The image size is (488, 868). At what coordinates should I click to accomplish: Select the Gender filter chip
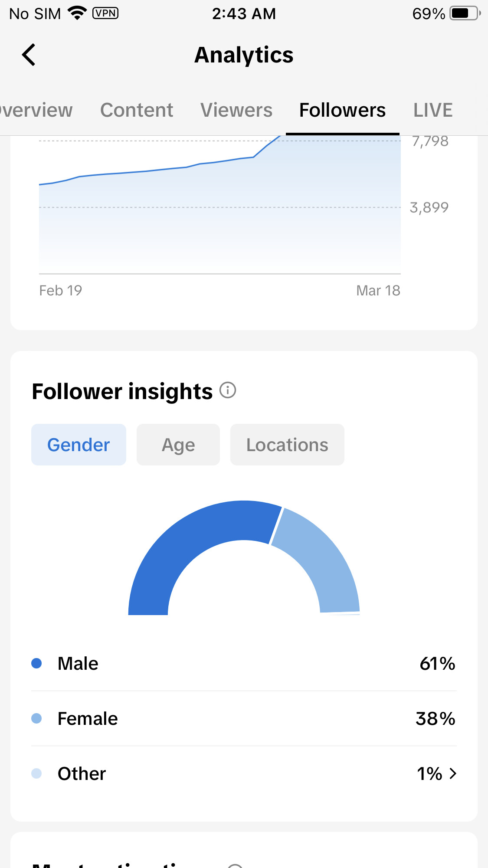pos(79,445)
